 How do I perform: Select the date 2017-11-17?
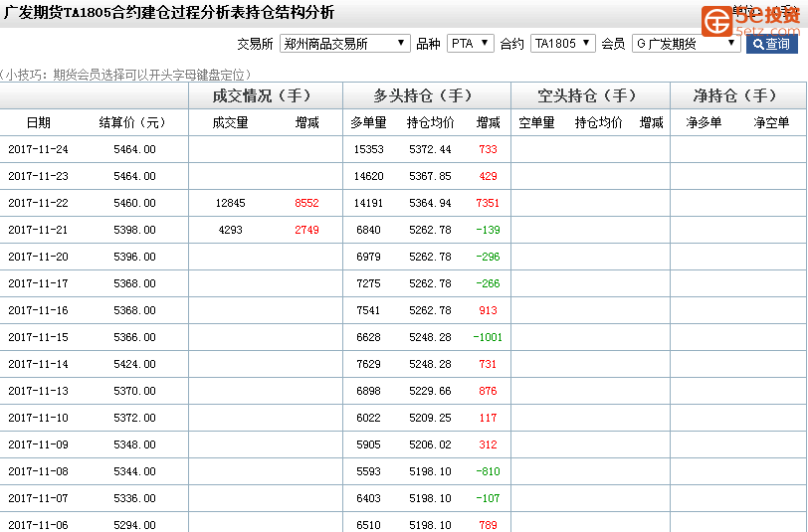point(38,283)
